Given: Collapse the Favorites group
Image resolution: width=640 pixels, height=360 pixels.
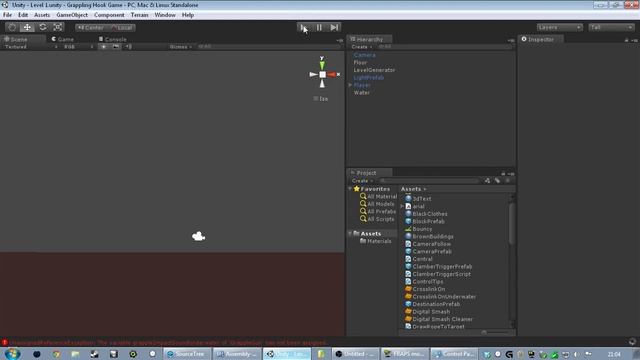Looking at the screenshot, I should [x=350, y=189].
